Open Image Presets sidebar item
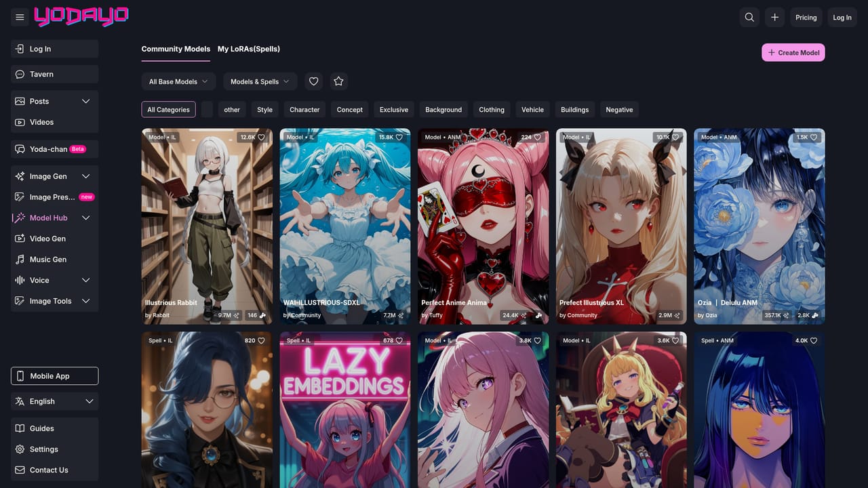The width and height of the screenshot is (868, 488). tap(54, 197)
